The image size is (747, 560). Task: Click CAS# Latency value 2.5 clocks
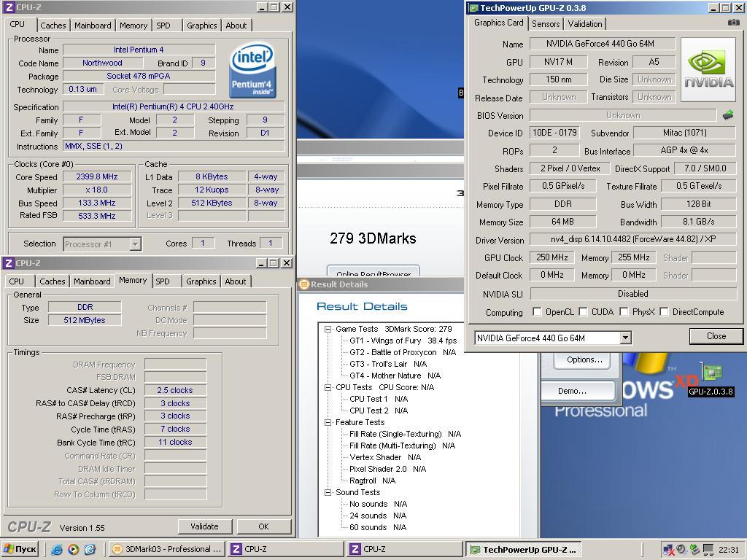pyautogui.click(x=175, y=391)
